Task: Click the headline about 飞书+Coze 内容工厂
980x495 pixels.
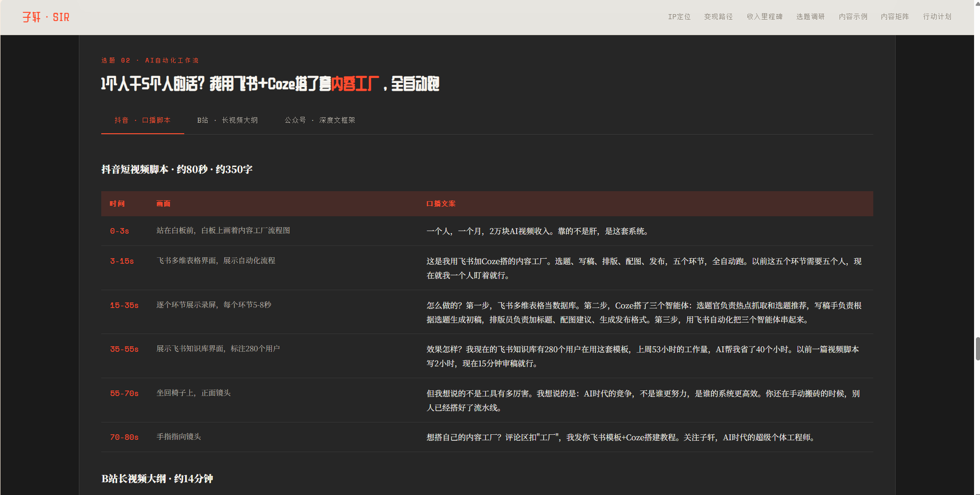Action: (270, 84)
